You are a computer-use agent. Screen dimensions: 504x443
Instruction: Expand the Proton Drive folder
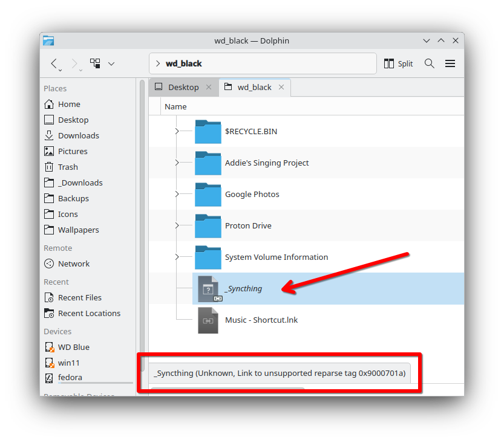(x=177, y=225)
